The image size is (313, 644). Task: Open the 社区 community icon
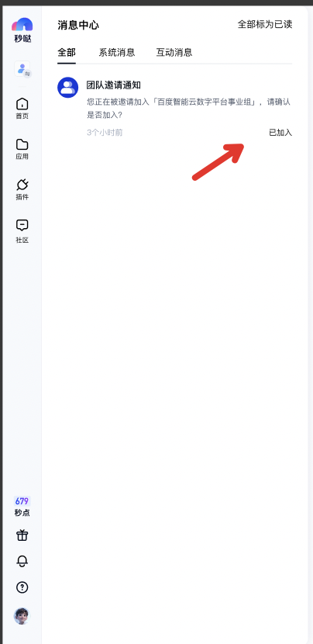coord(22,231)
